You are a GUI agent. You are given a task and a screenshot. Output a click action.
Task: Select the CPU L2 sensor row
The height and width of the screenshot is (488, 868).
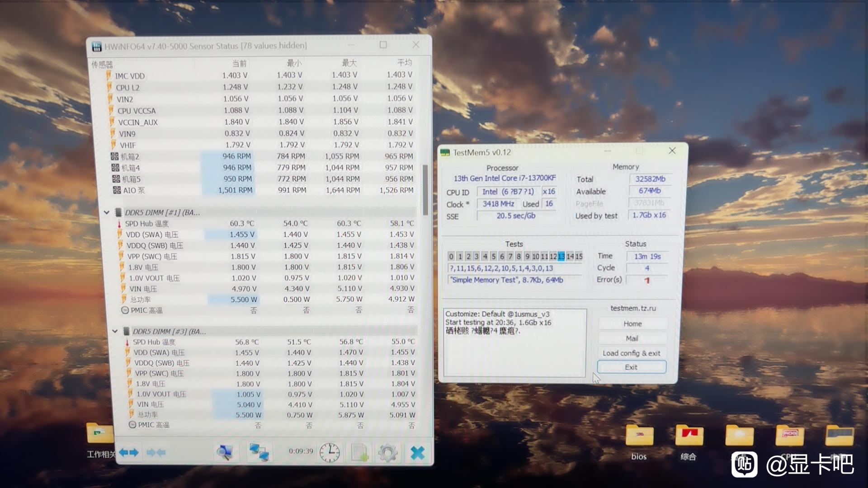click(260, 87)
